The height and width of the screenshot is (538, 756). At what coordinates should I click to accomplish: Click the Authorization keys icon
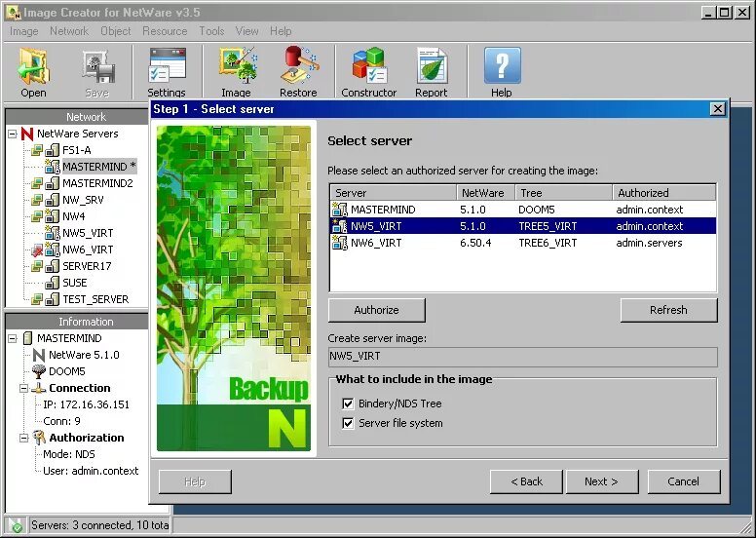(x=39, y=438)
